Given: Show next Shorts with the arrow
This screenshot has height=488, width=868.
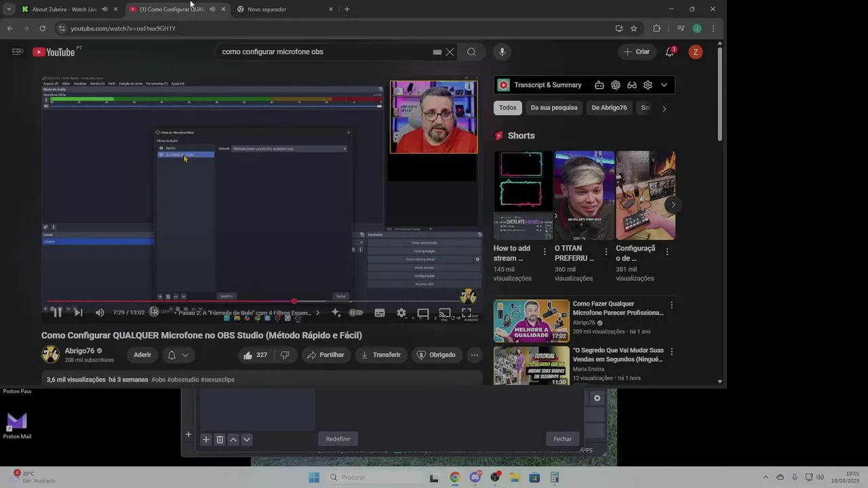Looking at the screenshot, I should (x=673, y=205).
